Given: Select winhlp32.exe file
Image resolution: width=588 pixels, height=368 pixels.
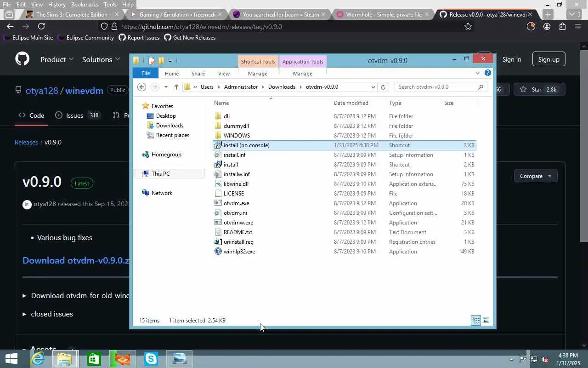Looking at the screenshot, I should (239, 252).
